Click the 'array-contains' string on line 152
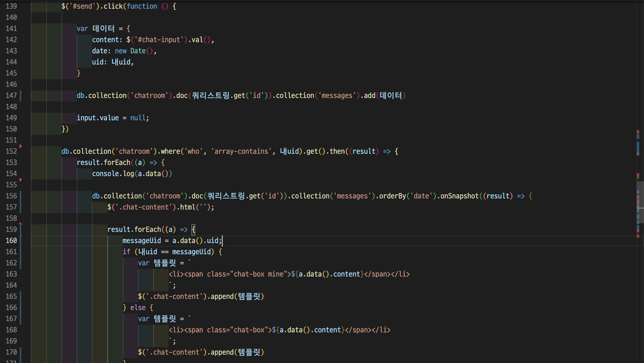The width and height of the screenshot is (644, 363). point(241,151)
